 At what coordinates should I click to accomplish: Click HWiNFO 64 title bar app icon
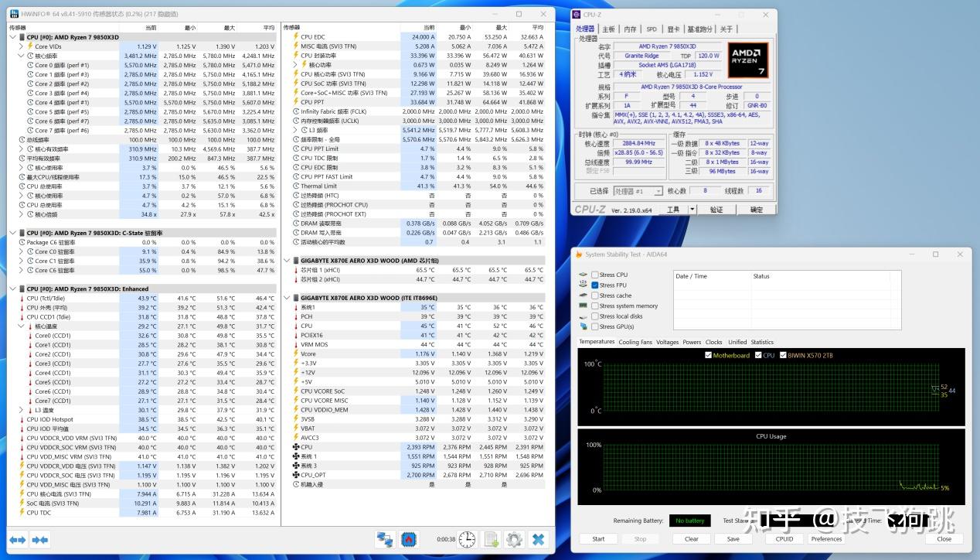15,14
